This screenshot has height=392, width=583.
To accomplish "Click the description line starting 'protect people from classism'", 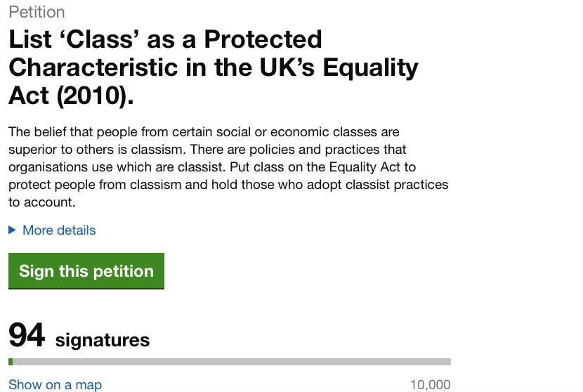I will [228, 185].
